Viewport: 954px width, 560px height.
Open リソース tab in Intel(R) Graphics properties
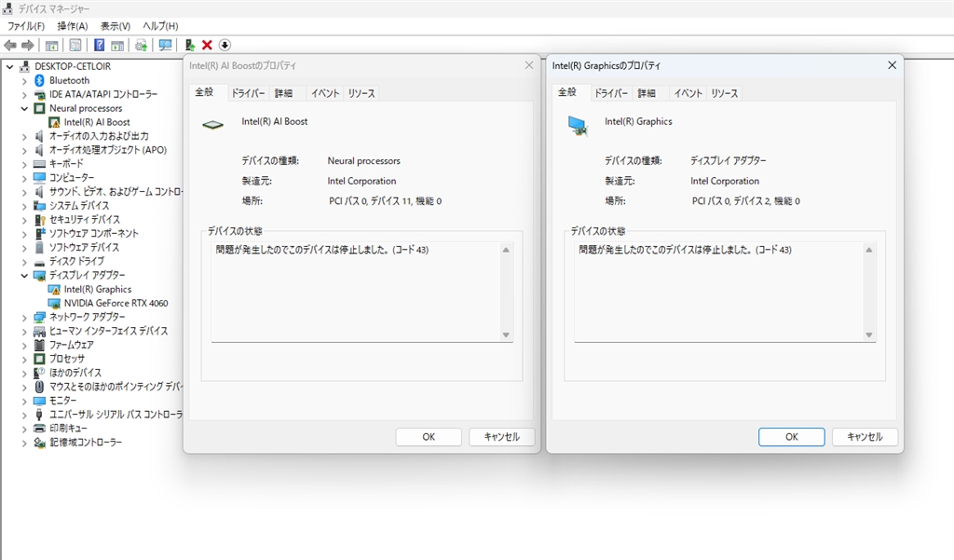click(x=725, y=93)
